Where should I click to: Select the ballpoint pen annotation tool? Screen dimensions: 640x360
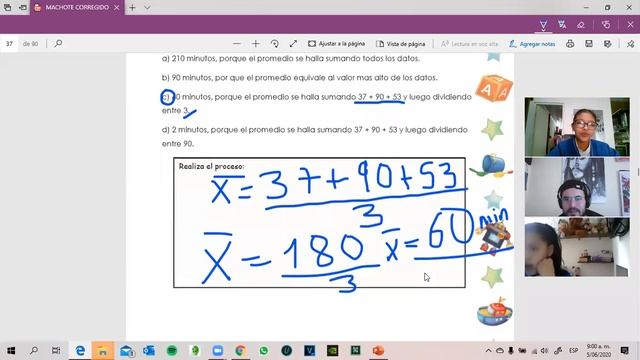543,25
